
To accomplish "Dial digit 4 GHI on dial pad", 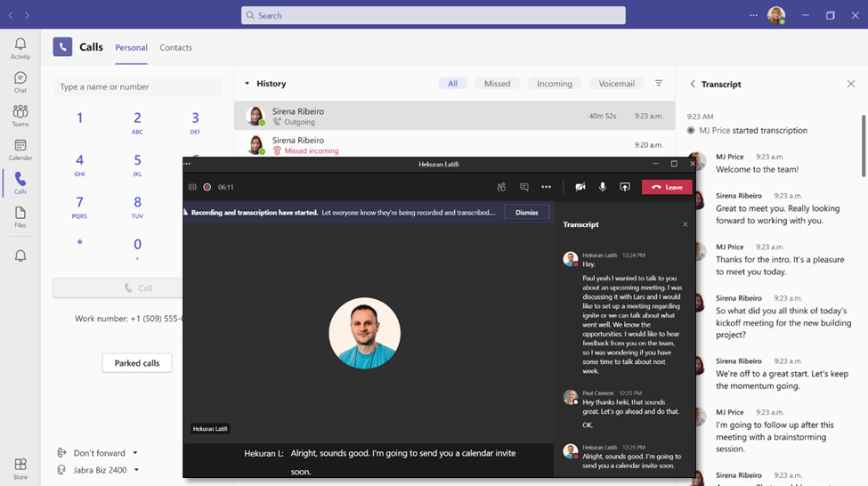I will click(x=80, y=165).
